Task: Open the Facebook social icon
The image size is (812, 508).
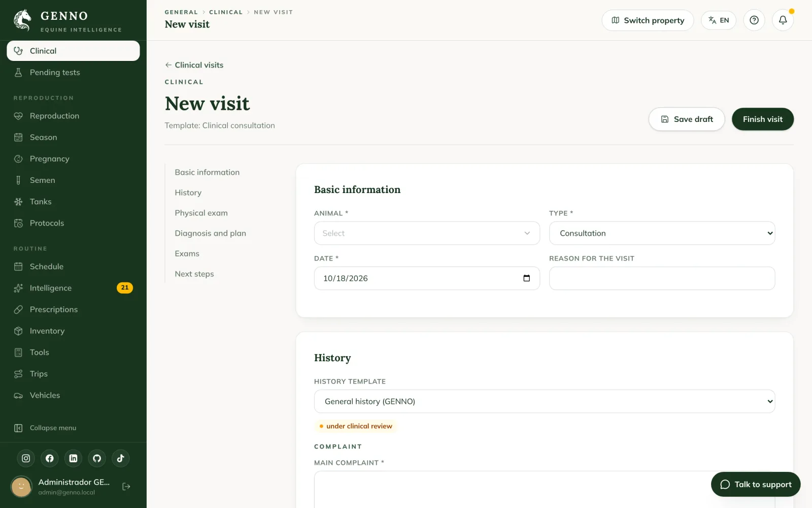Action: [x=50, y=458]
